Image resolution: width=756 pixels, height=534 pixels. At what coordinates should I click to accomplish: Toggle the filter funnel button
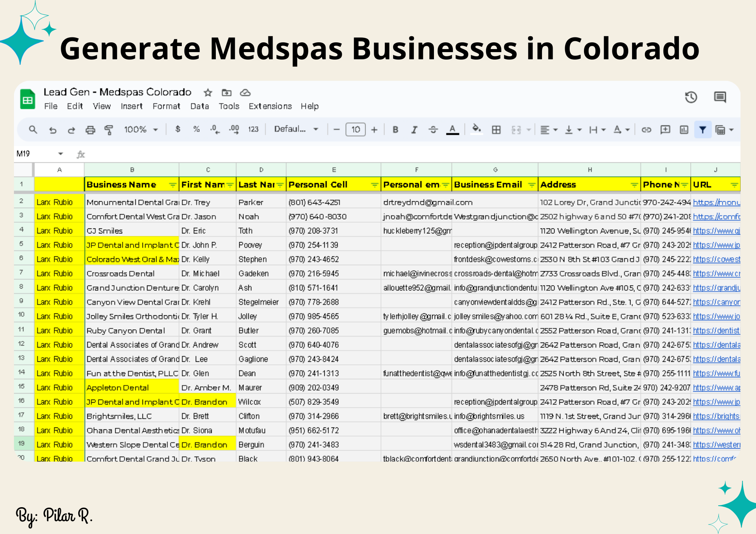(702, 130)
